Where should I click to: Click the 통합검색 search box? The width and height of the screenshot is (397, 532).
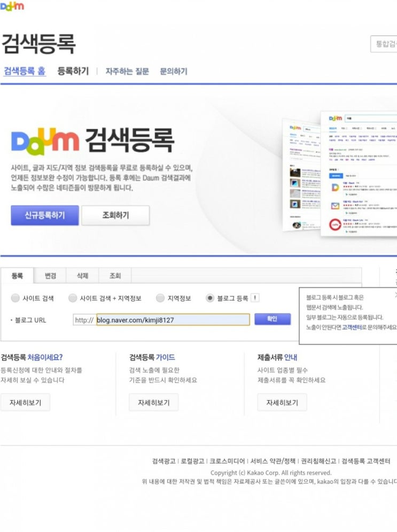[x=384, y=44]
